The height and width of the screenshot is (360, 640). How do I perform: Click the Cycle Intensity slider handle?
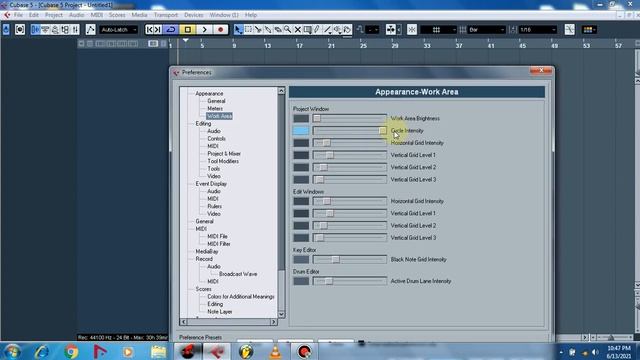382,131
